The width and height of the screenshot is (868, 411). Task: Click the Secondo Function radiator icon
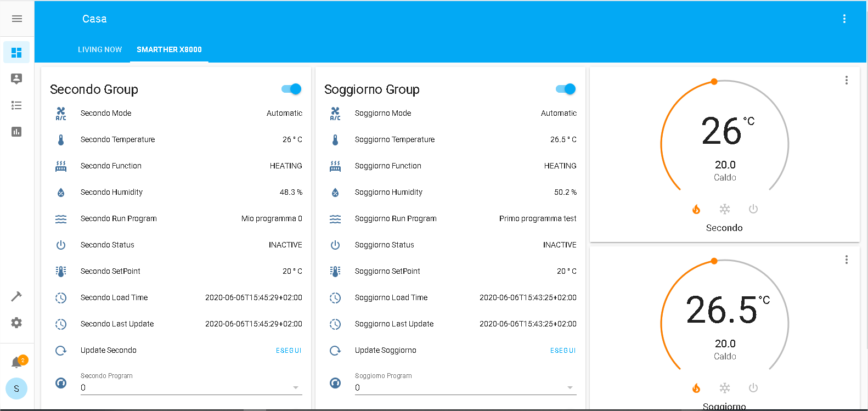[61, 166]
